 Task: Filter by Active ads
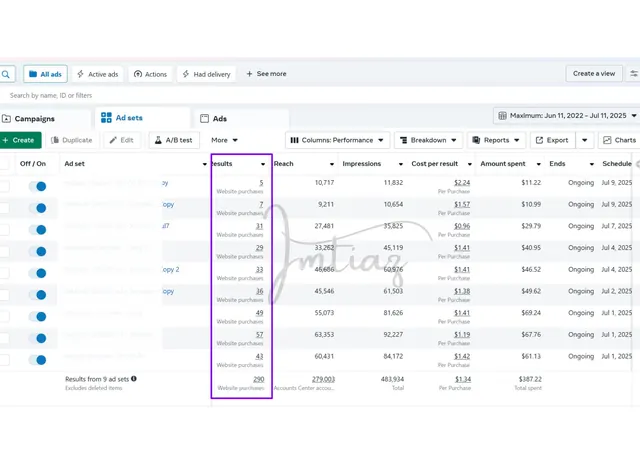pos(98,74)
